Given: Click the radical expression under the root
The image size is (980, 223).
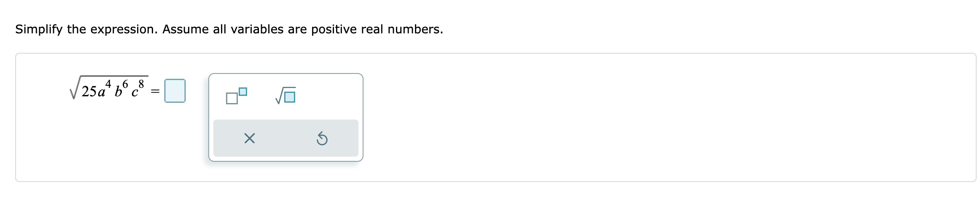Looking at the screenshot, I should 112,90.
